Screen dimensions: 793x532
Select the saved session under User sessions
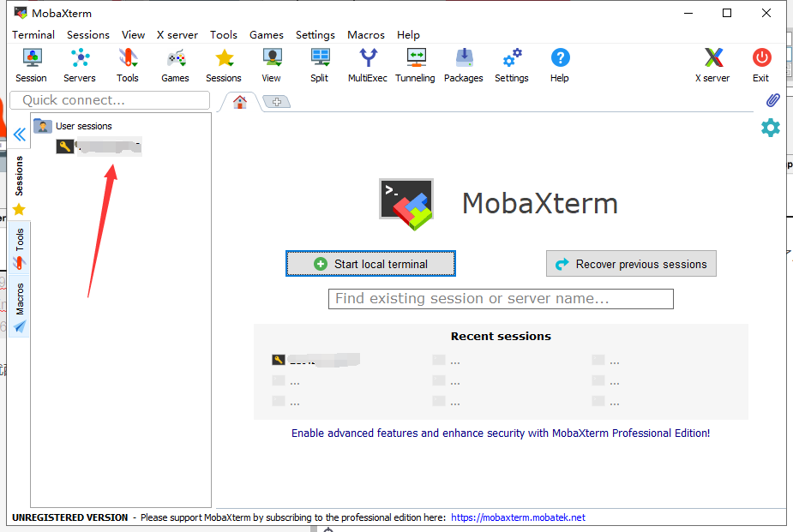click(x=99, y=146)
